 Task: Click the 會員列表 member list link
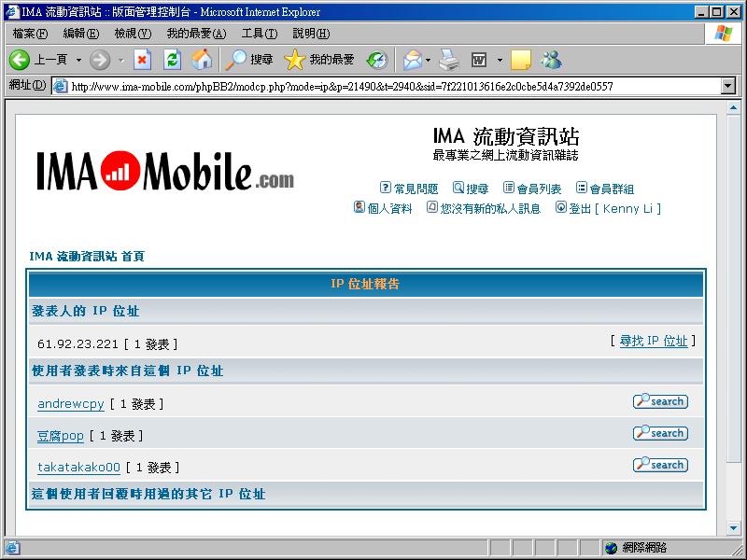tap(539, 189)
